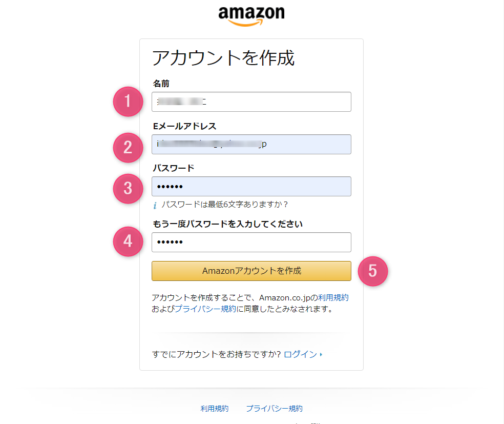
Task: Click the アカウントを作成 page heading
Action: pyautogui.click(x=223, y=58)
